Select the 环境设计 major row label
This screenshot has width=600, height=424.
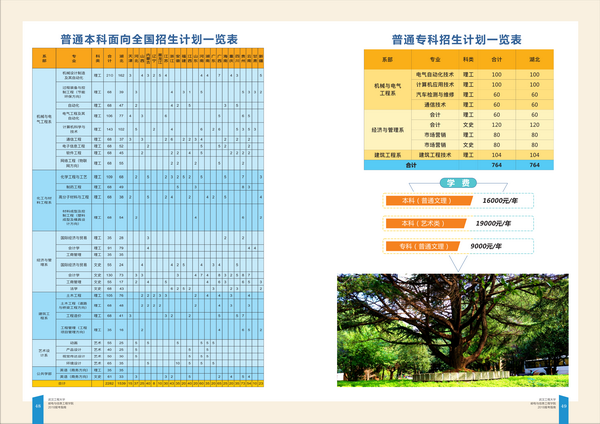[x=73, y=363]
